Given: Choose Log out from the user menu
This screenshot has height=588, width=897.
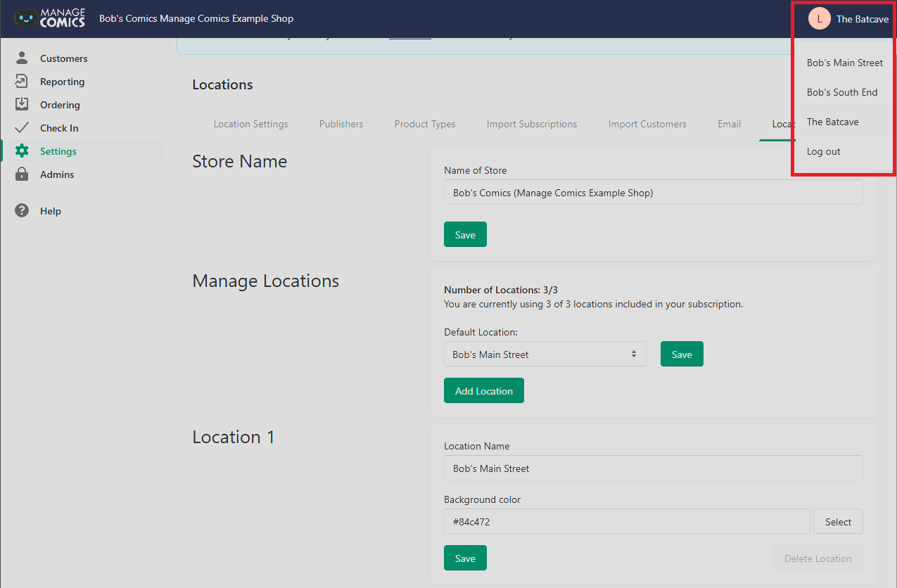Looking at the screenshot, I should [824, 151].
